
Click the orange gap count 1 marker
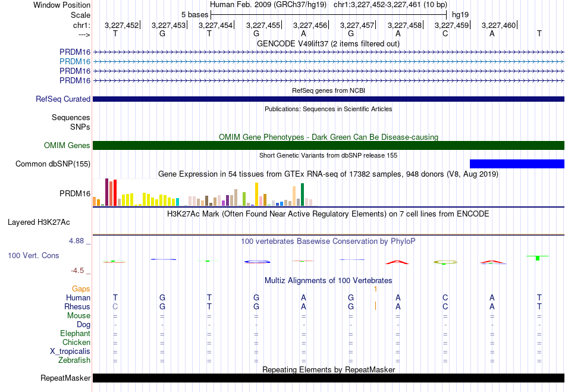[x=375, y=289]
